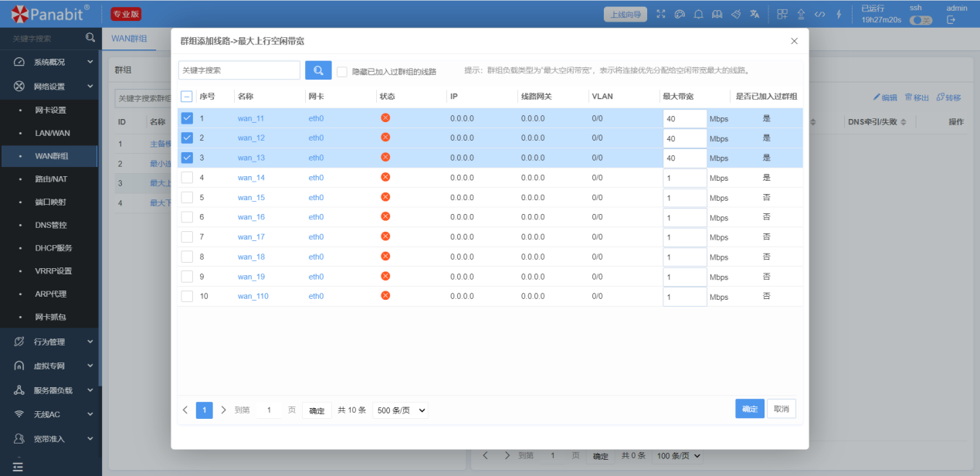Image resolution: width=980 pixels, height=476 pixels.
Task: Click the lightning bolt icon in header
Action: click(839, 14)
